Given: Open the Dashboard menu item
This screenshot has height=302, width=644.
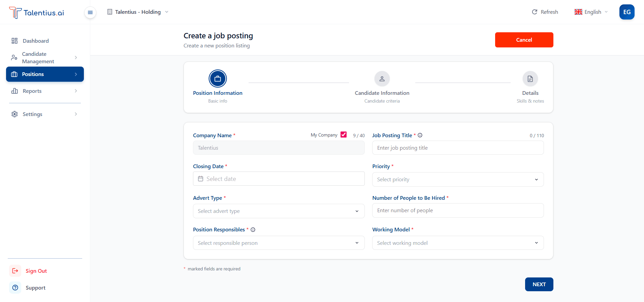Looking at the screenshot, I should tap(45, 41).
